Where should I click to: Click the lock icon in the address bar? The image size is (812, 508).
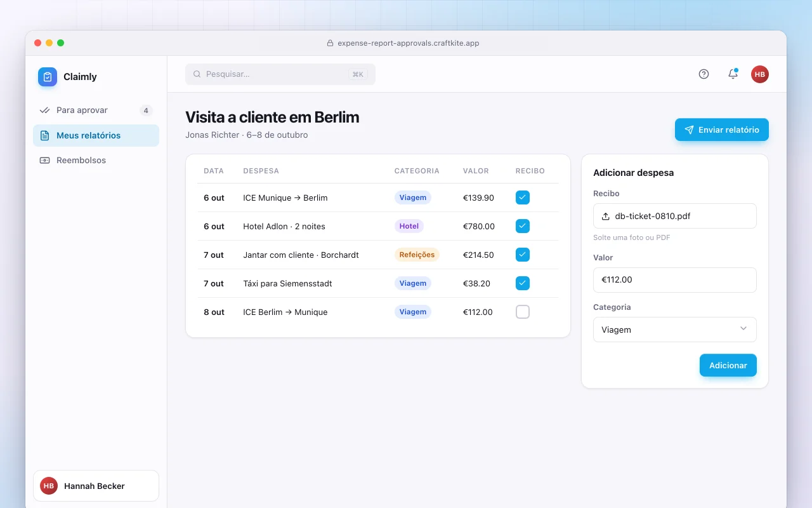click(x=330, y=43)
